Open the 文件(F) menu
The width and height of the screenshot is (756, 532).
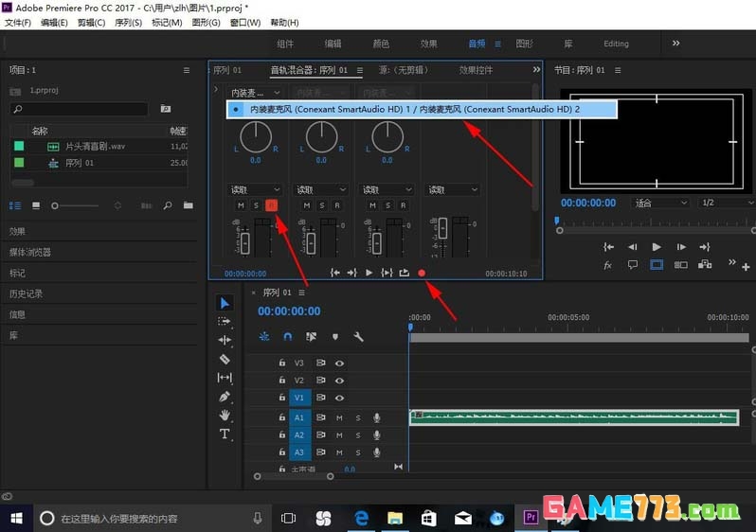[x=18, y=23]
